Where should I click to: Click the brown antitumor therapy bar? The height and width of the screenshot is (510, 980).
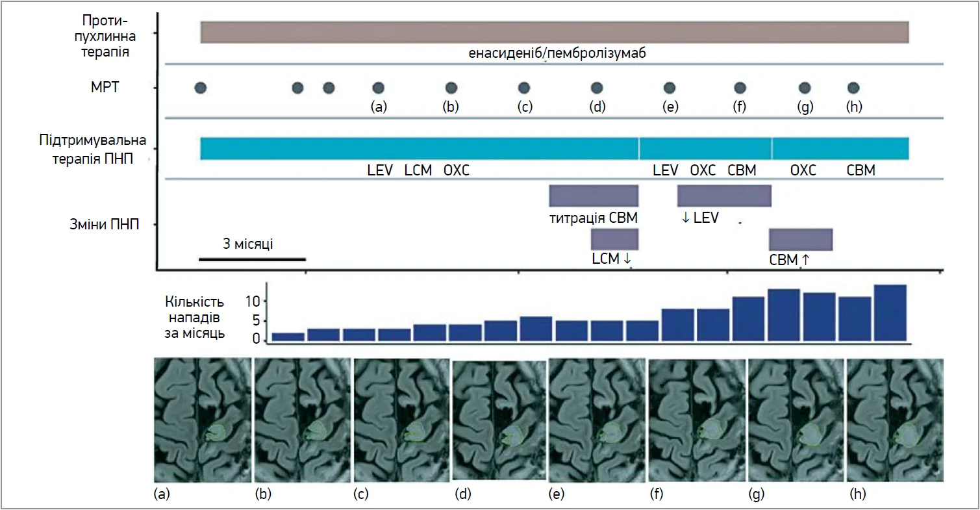click(x=555, y=32)
